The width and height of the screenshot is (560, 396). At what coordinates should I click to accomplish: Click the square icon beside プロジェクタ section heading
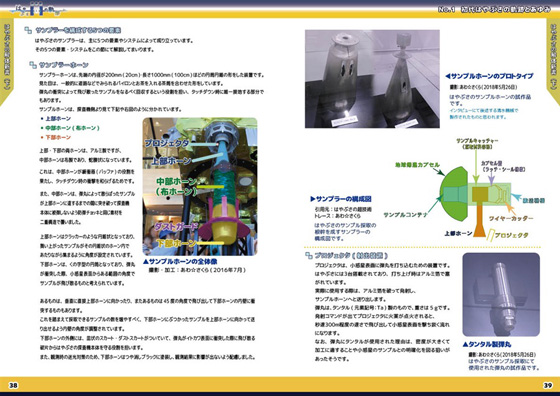click(309, 255)
